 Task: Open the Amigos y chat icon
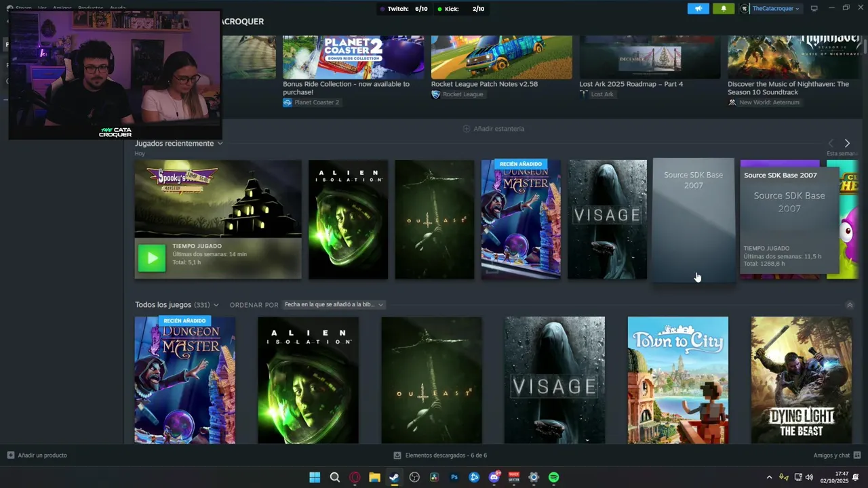(857, 455)
